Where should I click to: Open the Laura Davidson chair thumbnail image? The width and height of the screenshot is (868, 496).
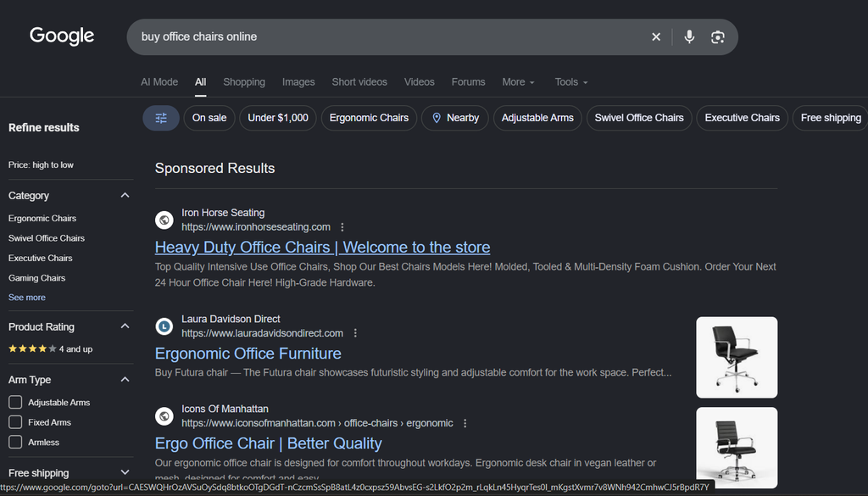tap(737, 357)
